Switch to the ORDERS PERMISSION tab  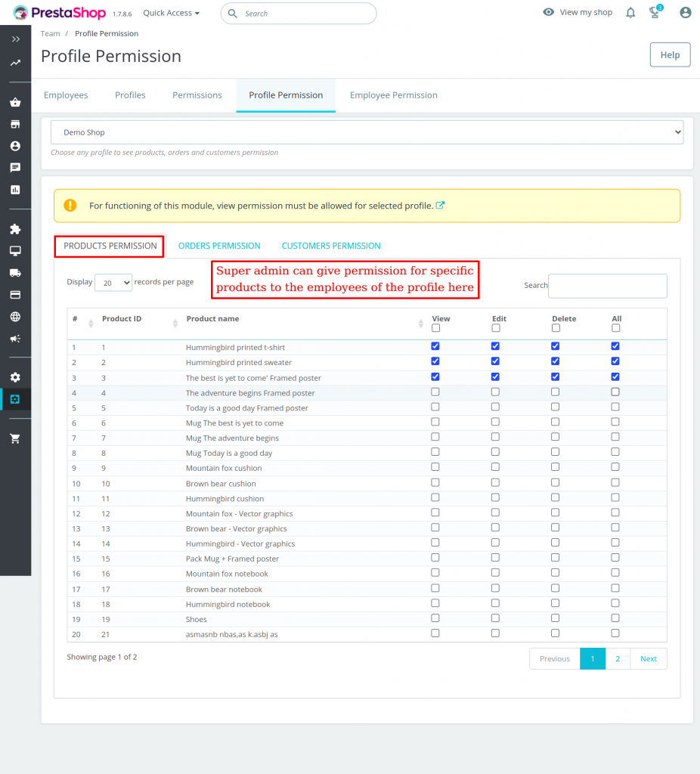219,246
